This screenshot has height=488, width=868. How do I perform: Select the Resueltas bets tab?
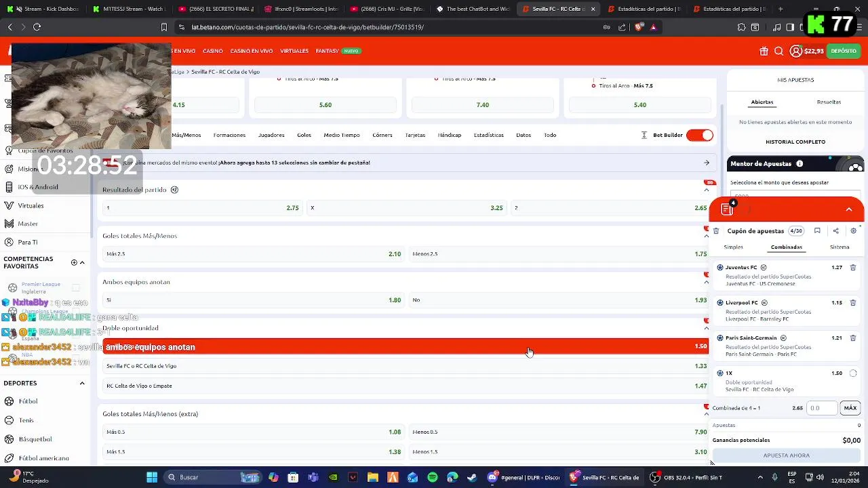click(829, 102)
